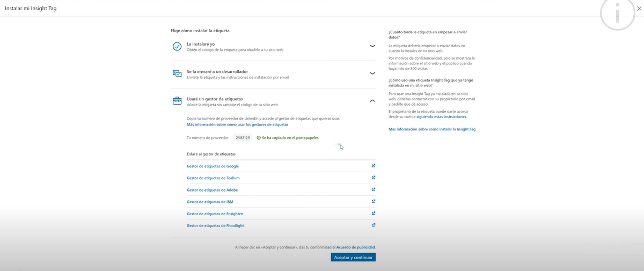This screenshot has width=644, height=271.
Task: Expand the Se la enviaré a un desarrollador chevron
Action: tap(372, 73)
